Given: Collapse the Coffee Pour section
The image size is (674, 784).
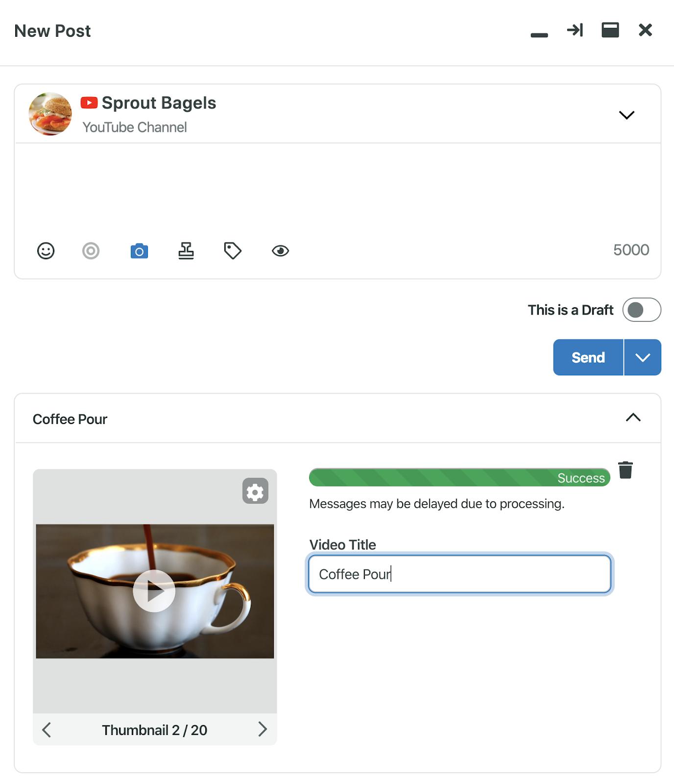Looking at the screenshot, I should click(x=633, y=418).
